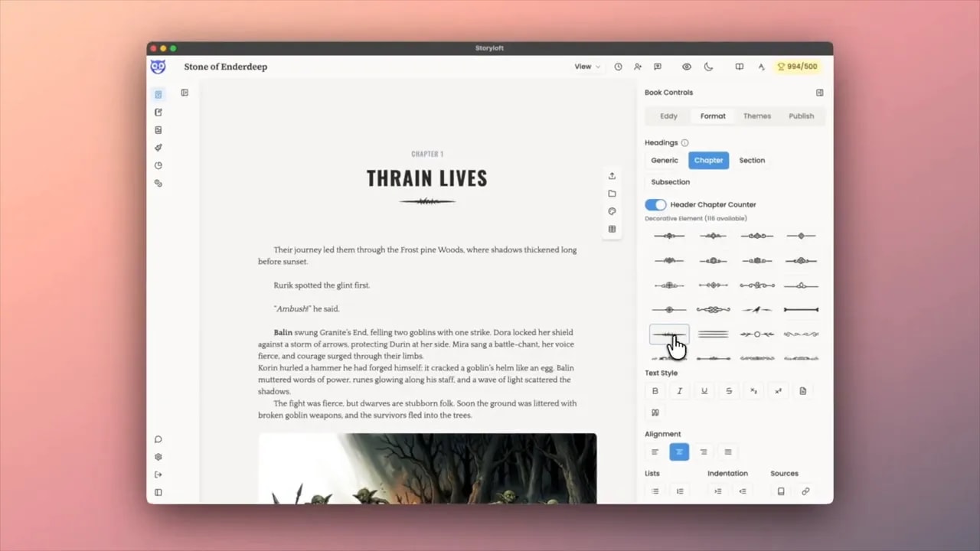Select the Section heading button
The image size is (980, 551).
click(752, 161)
